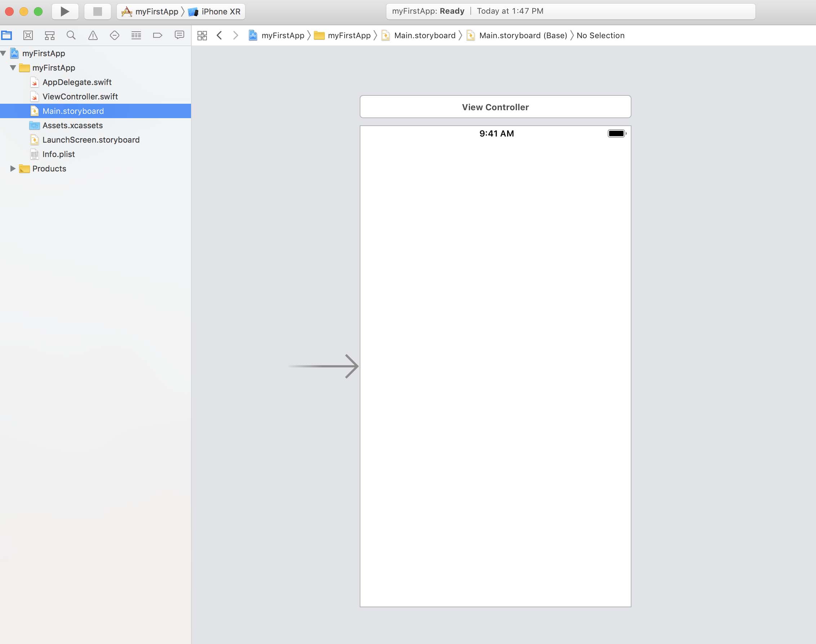The image size is (816, 644).
Task: Open ViewController.swift in navigator
Action: point(80,97)
